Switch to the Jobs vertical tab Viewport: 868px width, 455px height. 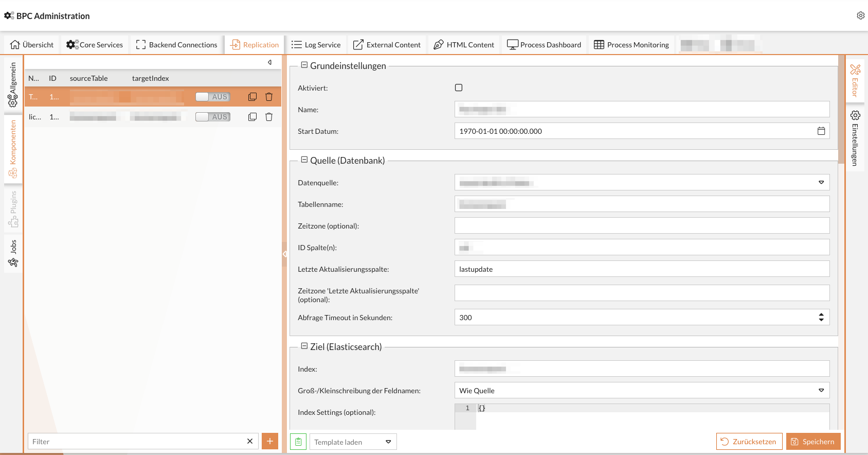[x=13, y=254]
